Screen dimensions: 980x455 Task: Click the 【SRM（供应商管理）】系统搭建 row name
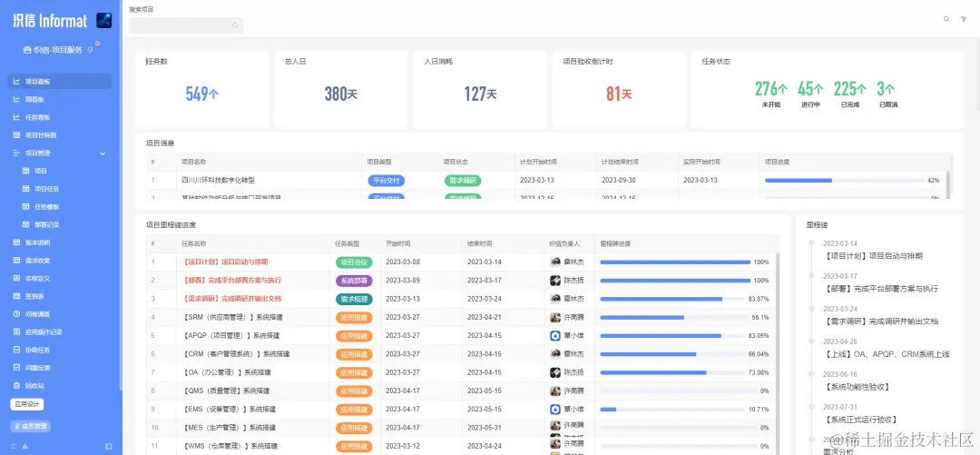click(x=232, y=317)
